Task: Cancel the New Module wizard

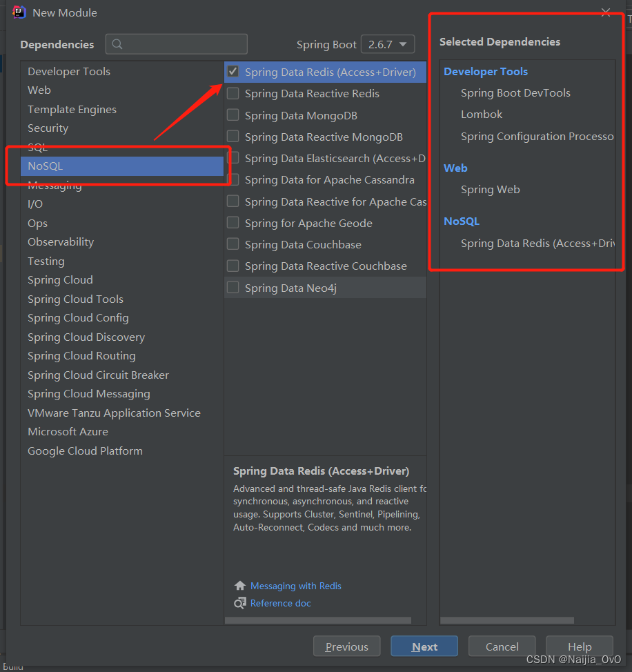Action: tap(502, 646)
